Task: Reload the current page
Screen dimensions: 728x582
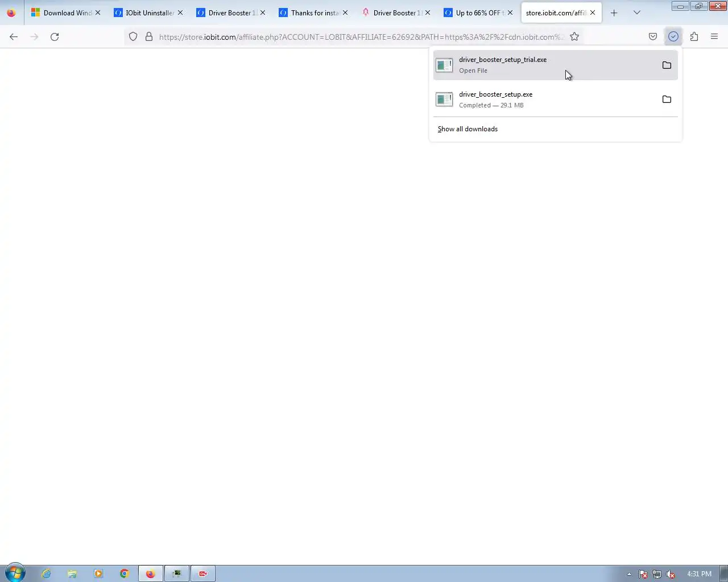Action: (x=55, y=37)
